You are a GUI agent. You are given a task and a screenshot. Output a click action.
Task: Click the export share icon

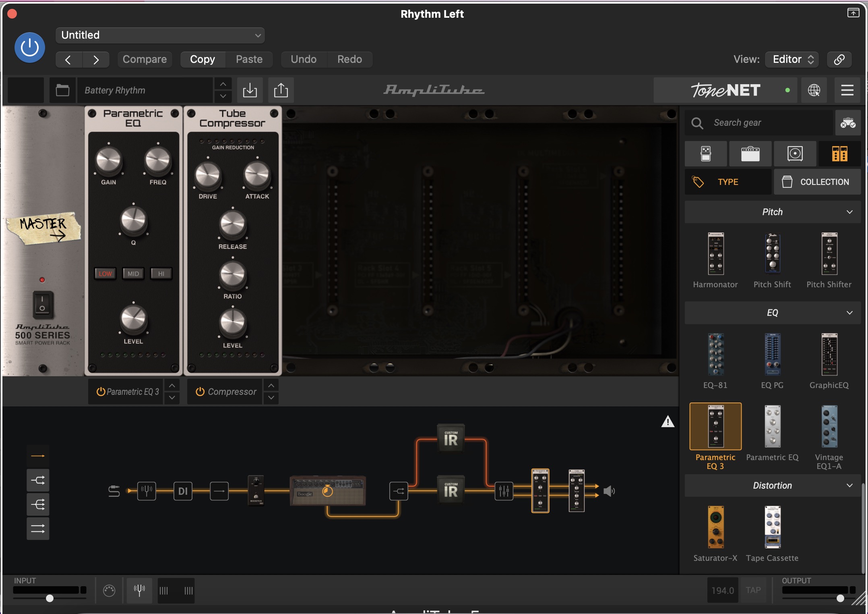[x=281, y=90]
